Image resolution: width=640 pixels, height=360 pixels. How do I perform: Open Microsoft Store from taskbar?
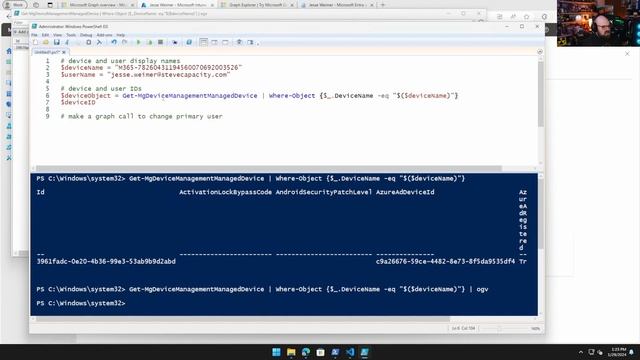tap(320, 352)
